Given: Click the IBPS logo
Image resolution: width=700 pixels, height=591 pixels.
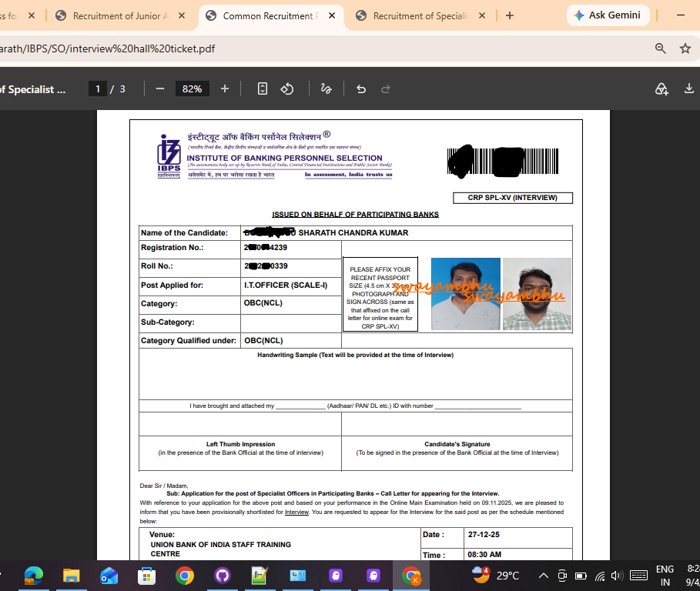Looking at the screenshot, I should point(169,156).
